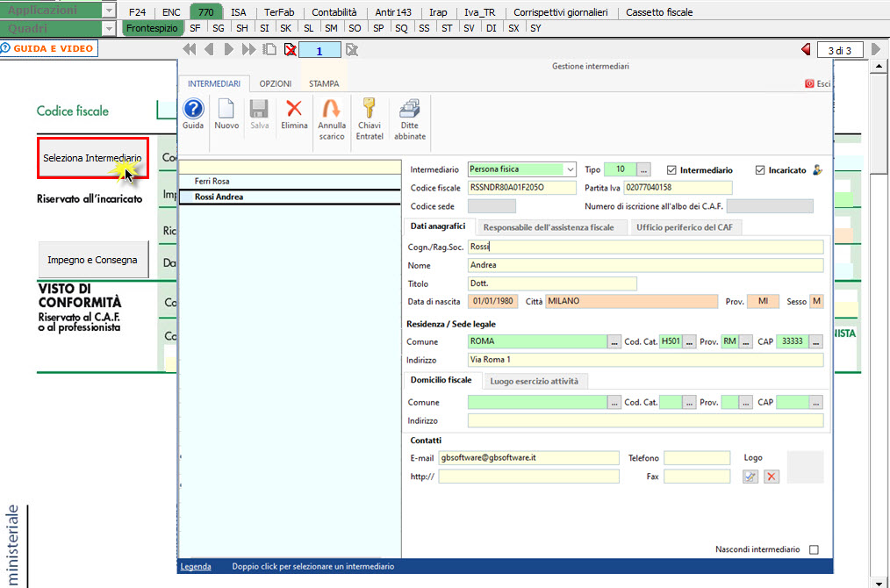Viewport: 890px width, 588px height.
Task: Remove logo with the red X icon
Action: (771, 477)
